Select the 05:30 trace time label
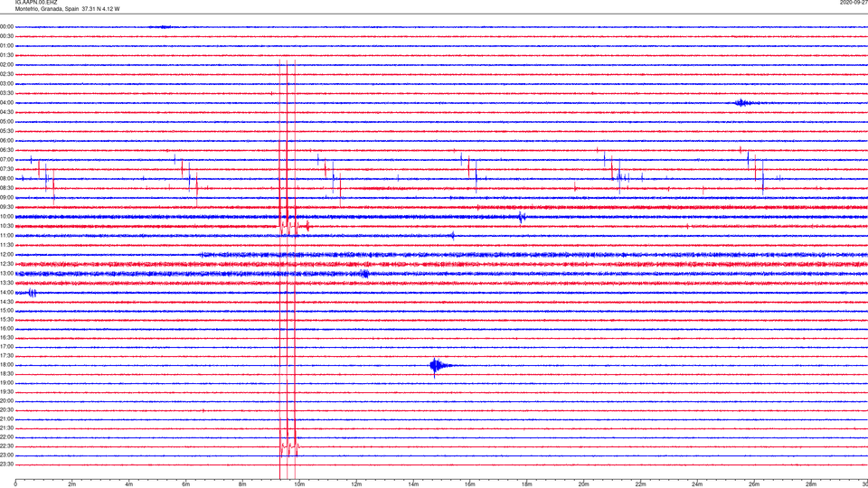868x488 pixels. 6,131
